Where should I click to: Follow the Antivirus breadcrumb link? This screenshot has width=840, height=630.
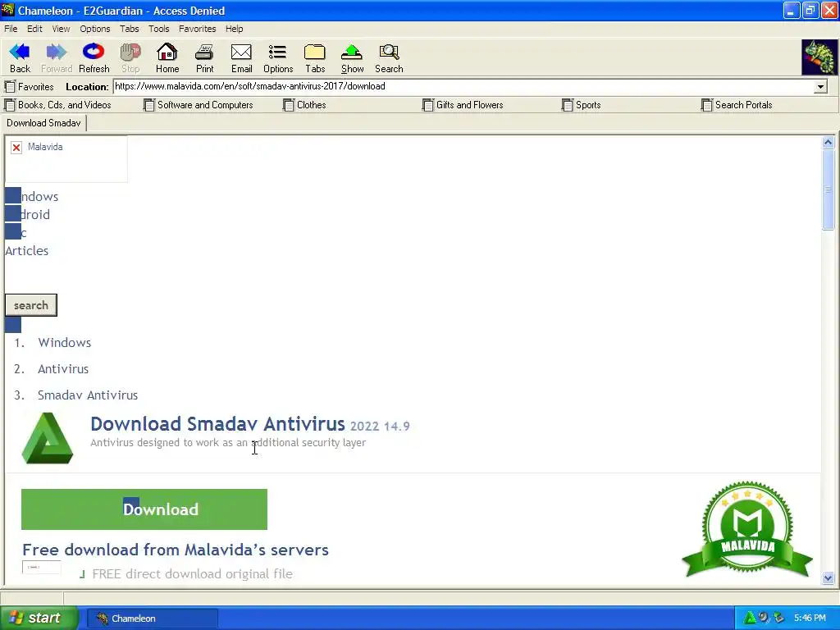coord(63,369)
